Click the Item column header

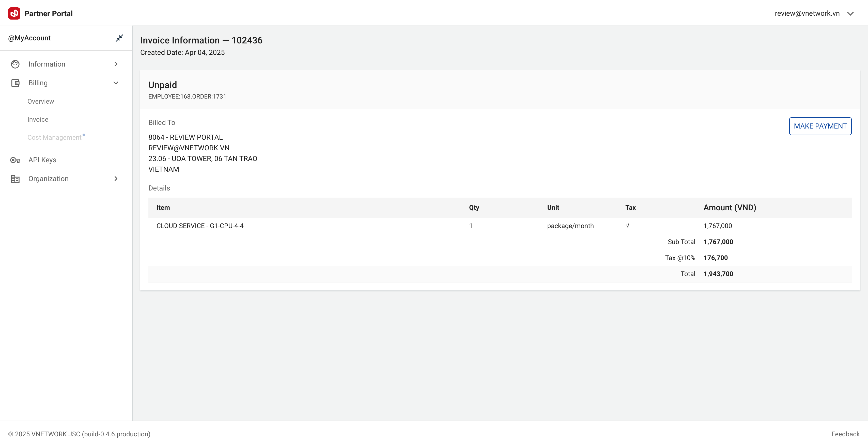[x=163, y=208]
